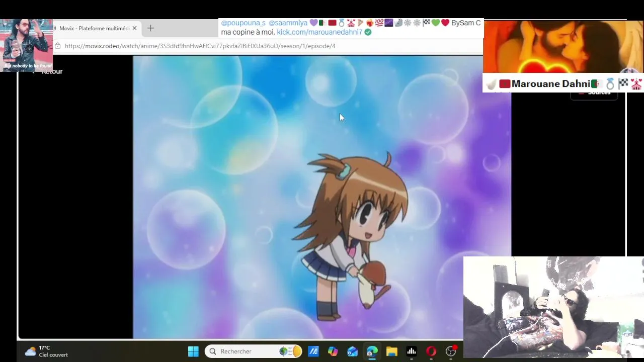Open the blue slash app in taskbar

(313, 351)
